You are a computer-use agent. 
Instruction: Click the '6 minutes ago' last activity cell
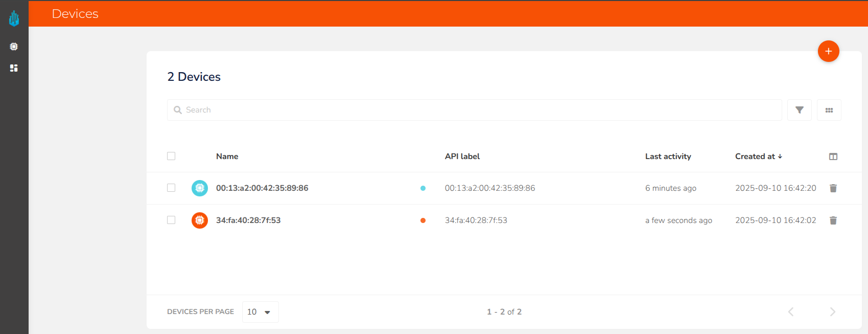click(671, 188)
